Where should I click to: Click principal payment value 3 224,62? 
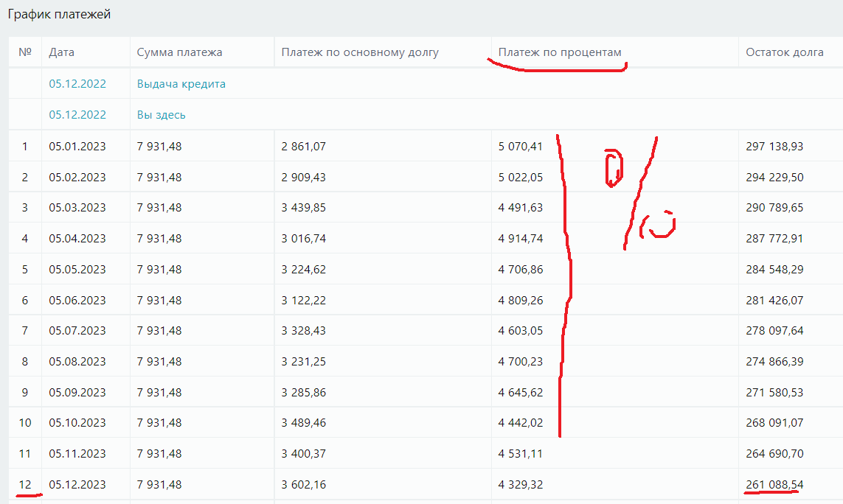[303, 269]
